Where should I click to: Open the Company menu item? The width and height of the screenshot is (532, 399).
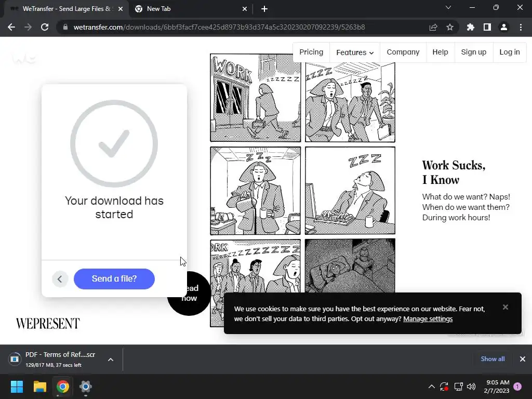(403, 52)
